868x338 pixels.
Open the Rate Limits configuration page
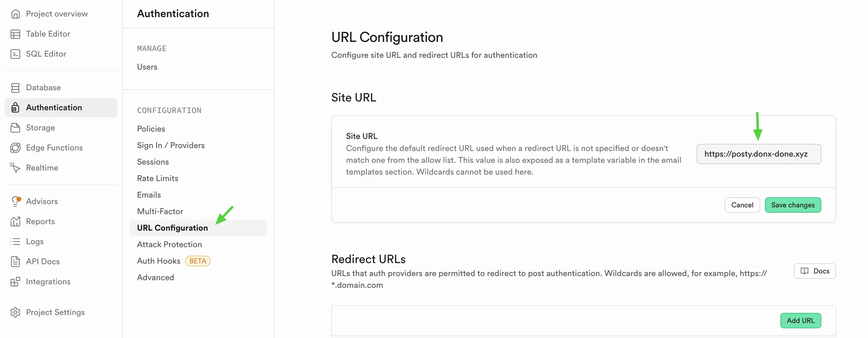pos(158,178)
